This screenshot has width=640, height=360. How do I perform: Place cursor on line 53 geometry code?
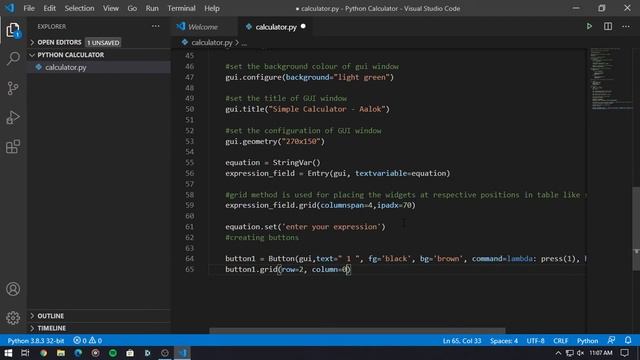[x=275, y=141]
